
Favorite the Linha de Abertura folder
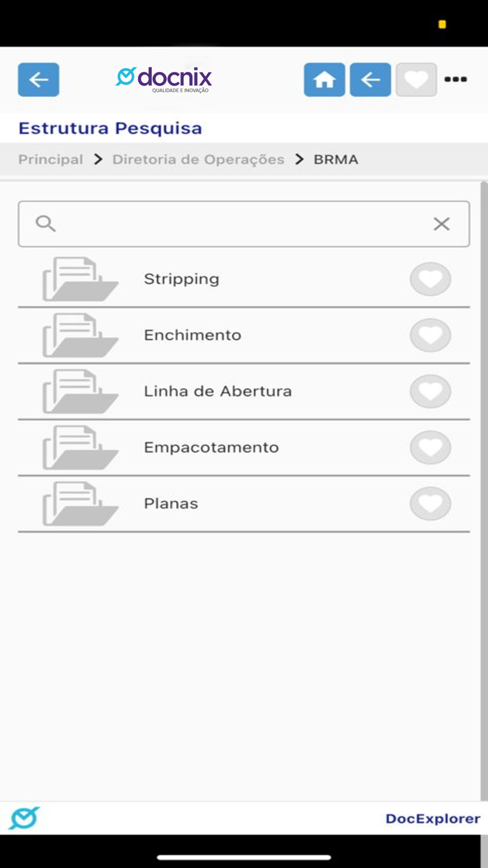[x=430, y=391]
